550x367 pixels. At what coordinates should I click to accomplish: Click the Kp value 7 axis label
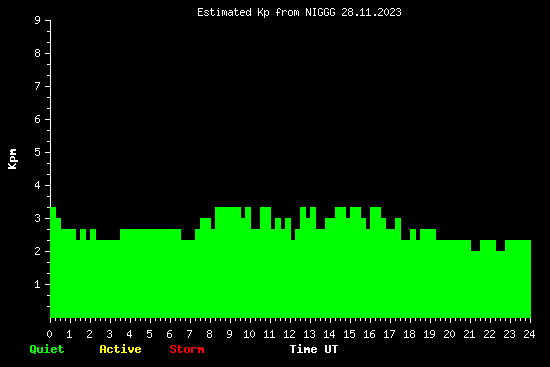pyautogui.click(x=38, y=86)
